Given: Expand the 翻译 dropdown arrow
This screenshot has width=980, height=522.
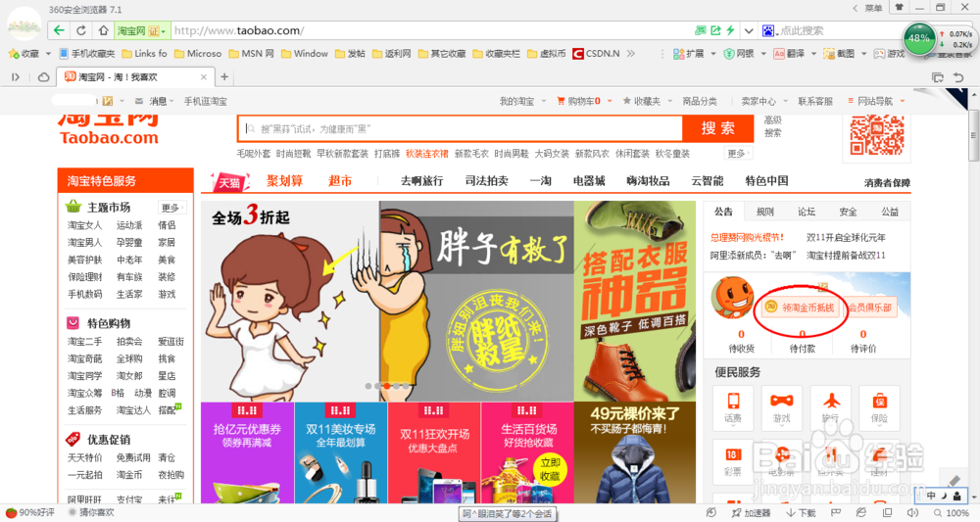Looking at the screenshot, I should [x=813, y=54].
